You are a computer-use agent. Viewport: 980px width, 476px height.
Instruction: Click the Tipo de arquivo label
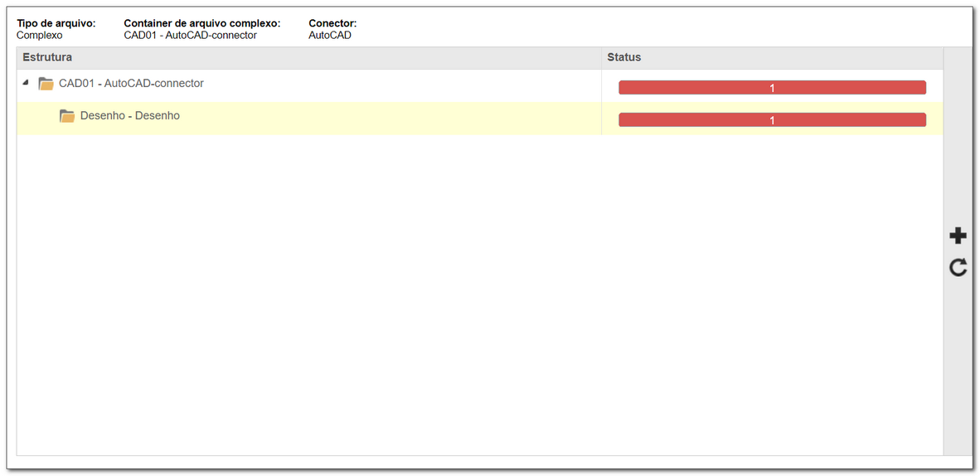[56, 24]
